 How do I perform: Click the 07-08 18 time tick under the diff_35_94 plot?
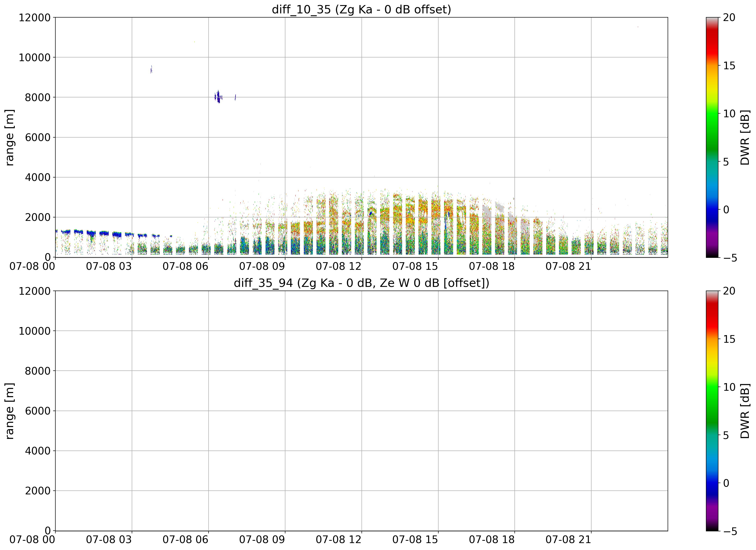[492, 540]
